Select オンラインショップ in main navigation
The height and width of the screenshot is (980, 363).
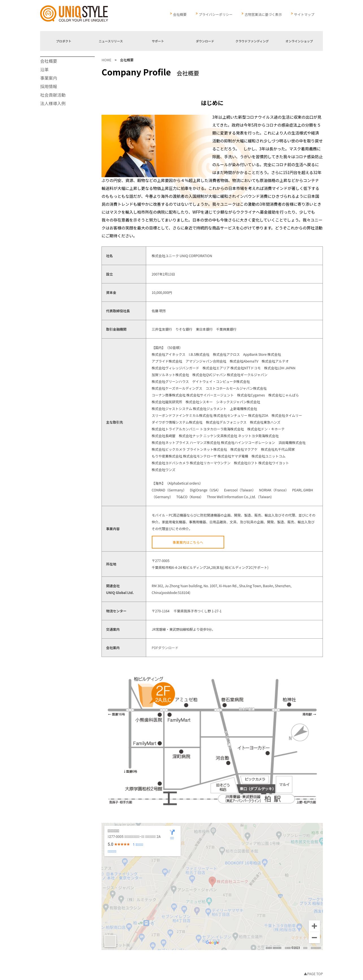[x=299, y=41]
